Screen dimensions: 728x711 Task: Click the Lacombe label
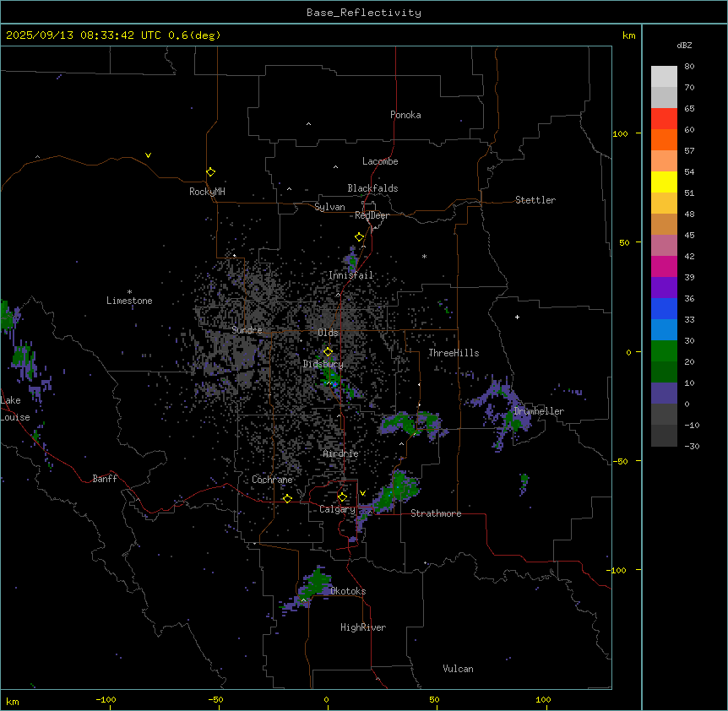pos(380,161)
